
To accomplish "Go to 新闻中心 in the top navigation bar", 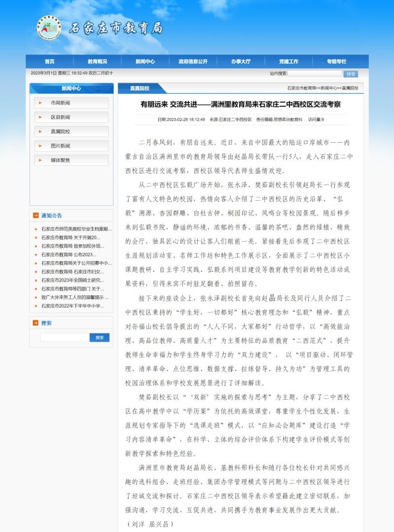I will point(145,62).
